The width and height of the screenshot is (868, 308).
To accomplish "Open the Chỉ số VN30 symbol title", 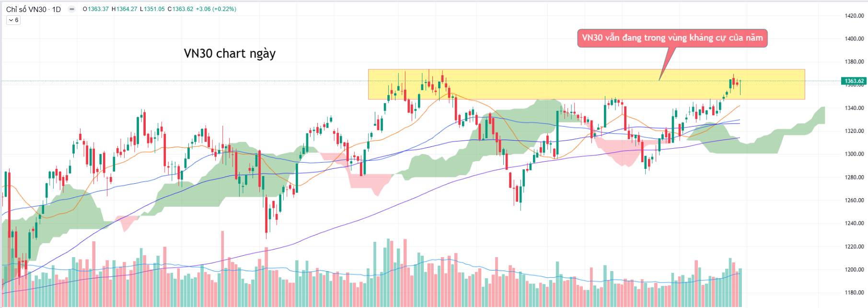I will click(x=34, y=9).
